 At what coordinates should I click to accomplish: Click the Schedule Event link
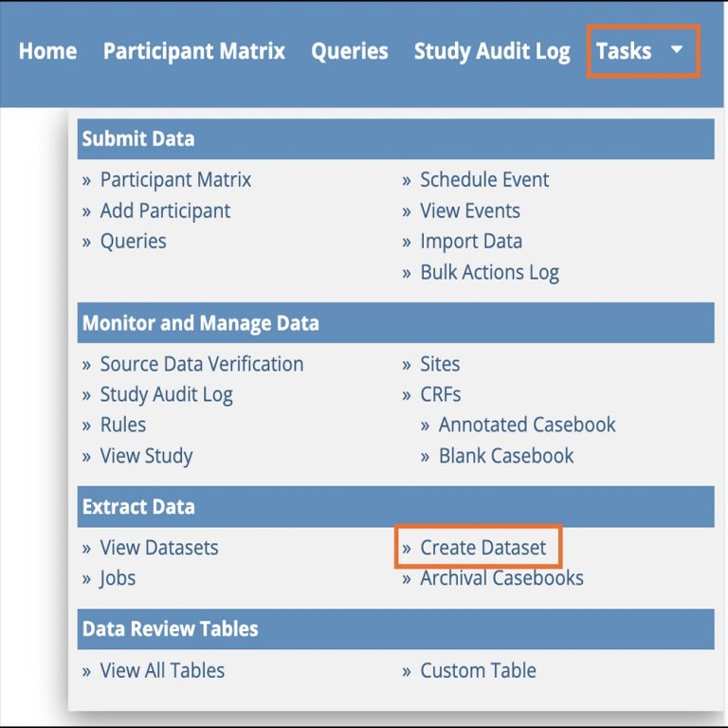pos(484,180)
